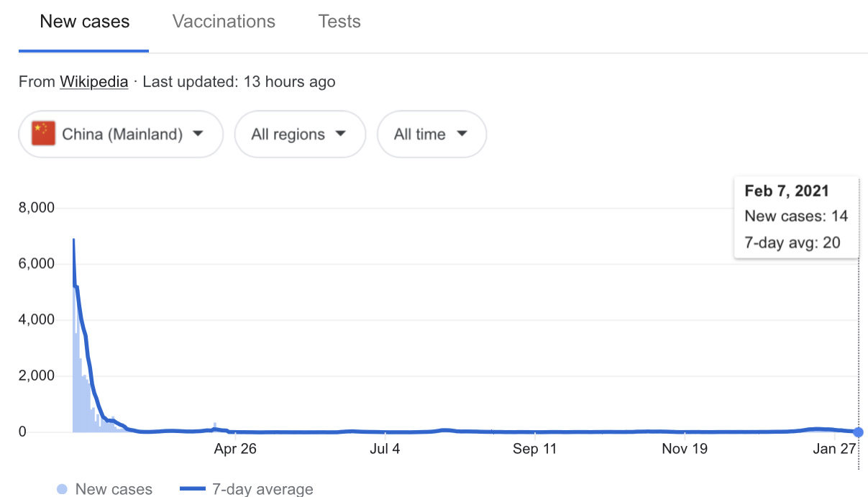Viewport: 868px width, 497px height.
Task: Open the All time range dropdown
Action: click(431, 134)
